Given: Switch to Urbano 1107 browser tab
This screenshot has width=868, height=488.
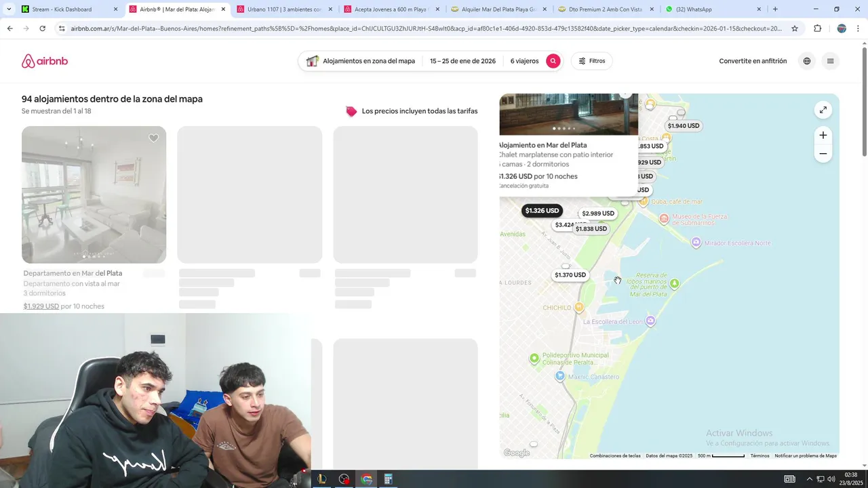Looking at the screenshot, I should click(285, 9).
